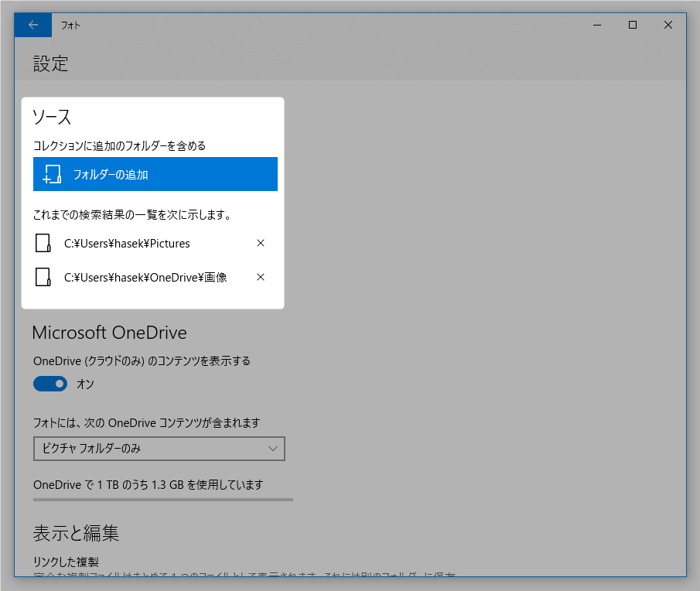Click the オン label beside the toggle
Image resolution: width=700 pixels, height=591 pixels.
[x=85, y=384]
